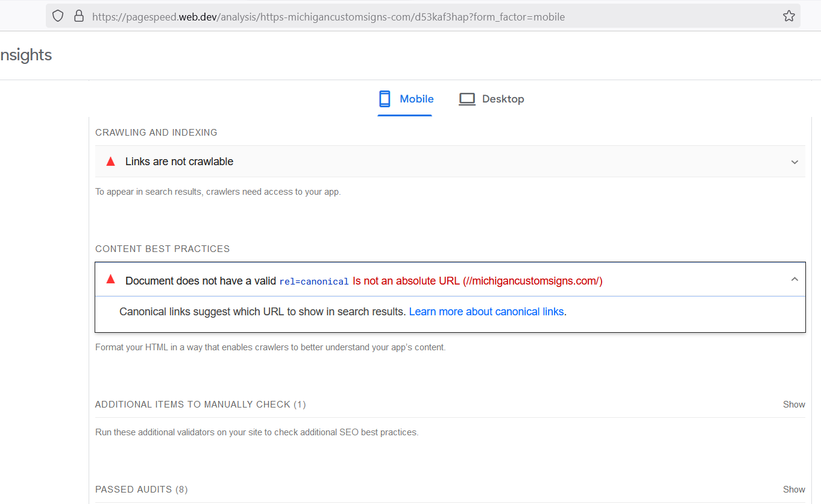Click 'Run these additional validators' description

coord(257,432)
